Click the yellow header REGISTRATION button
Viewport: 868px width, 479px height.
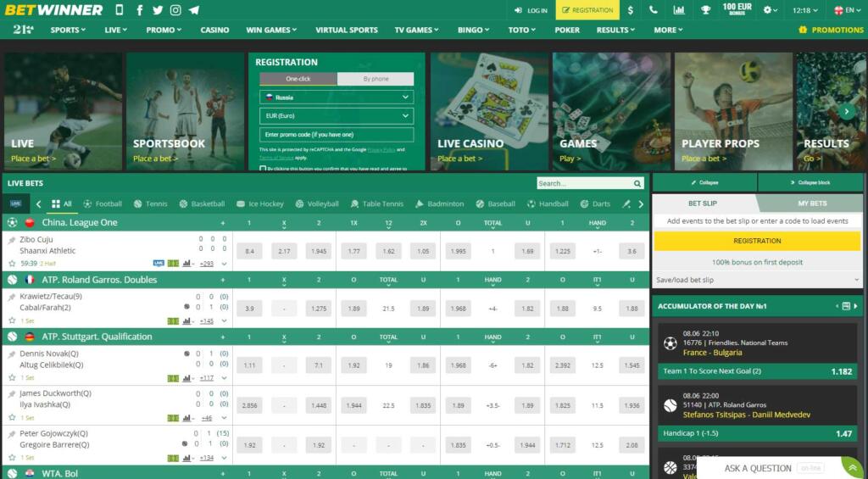(x=588, y=10)
